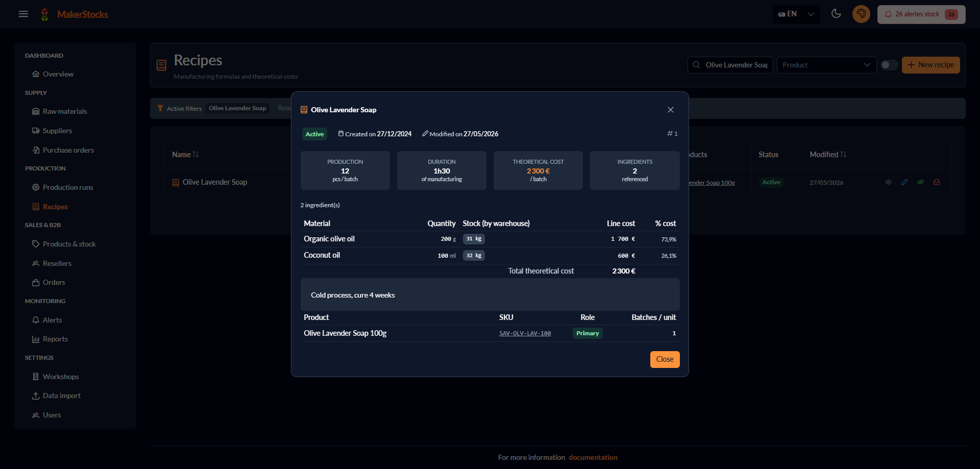Click the MakerStocks tulip logo
The image size is (980, 469).
point(45,14)
